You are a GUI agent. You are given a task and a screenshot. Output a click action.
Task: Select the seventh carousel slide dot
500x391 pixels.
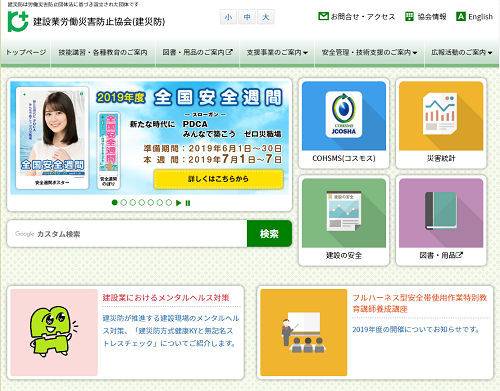(169, 202)
